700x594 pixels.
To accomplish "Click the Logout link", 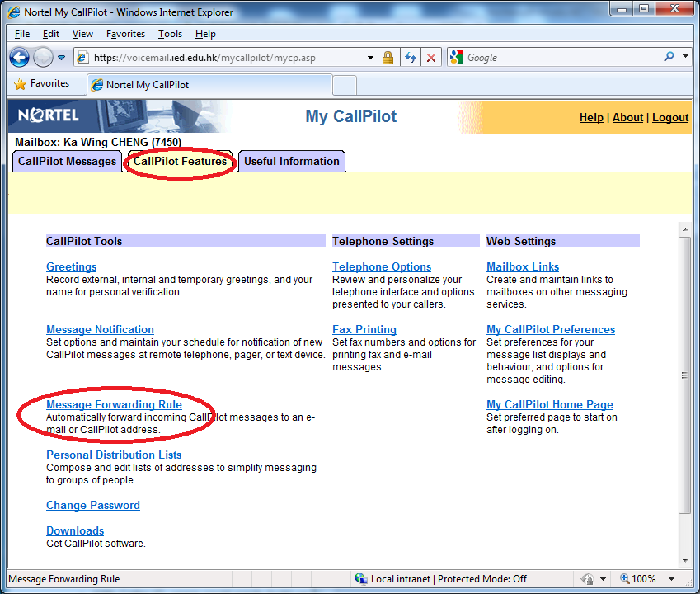I will click(670, 117).
